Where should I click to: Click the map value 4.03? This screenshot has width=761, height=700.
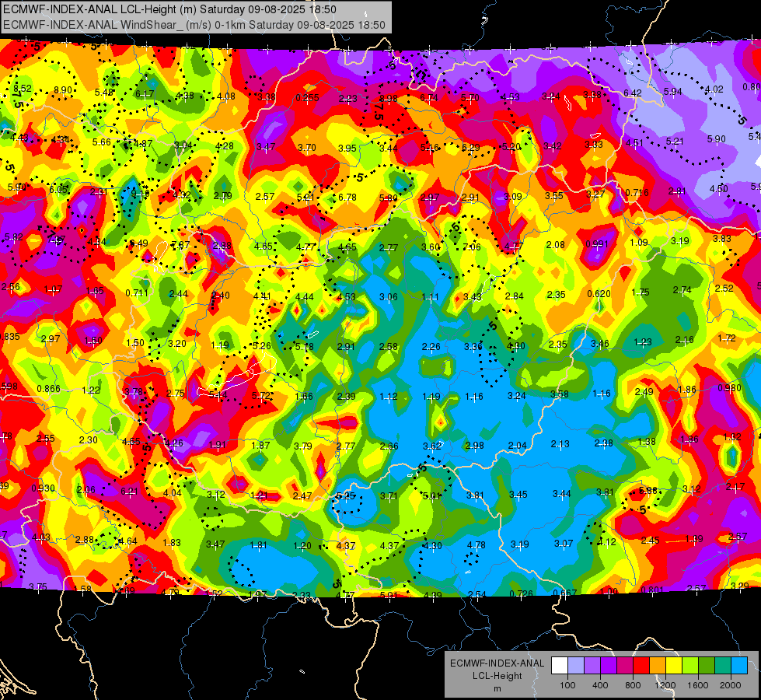(40, 537)
